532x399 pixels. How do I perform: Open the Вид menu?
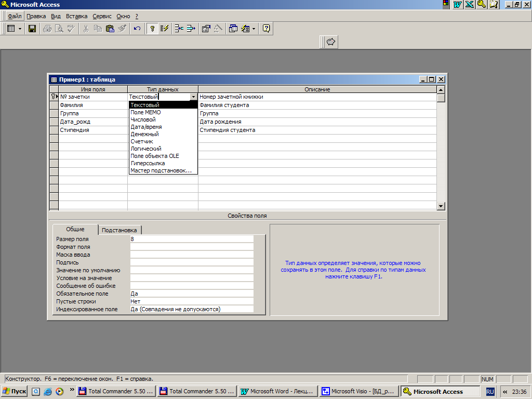click(56, 16)
